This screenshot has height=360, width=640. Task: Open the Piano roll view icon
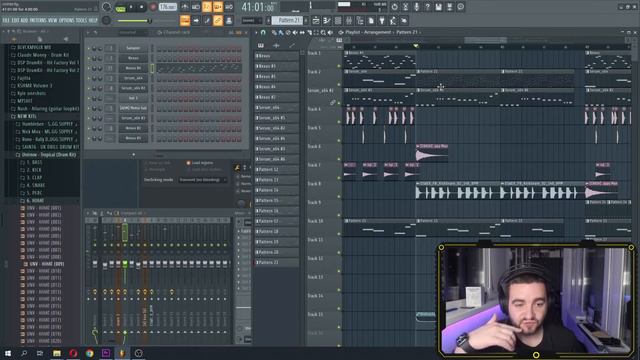[327, 20]
